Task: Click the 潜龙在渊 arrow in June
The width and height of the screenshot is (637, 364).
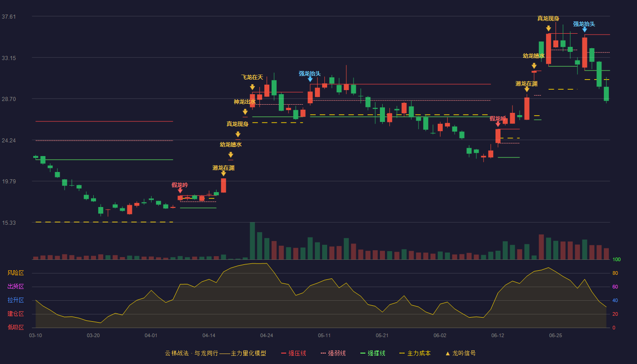Action: click(x=527, y=89)
